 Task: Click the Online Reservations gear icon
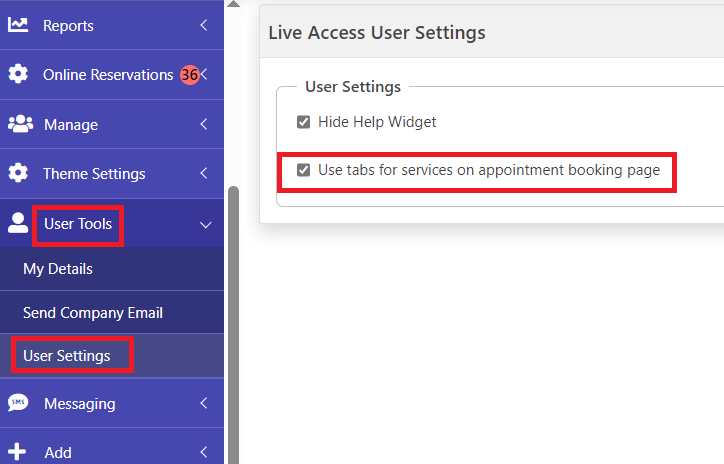[18, 74]
